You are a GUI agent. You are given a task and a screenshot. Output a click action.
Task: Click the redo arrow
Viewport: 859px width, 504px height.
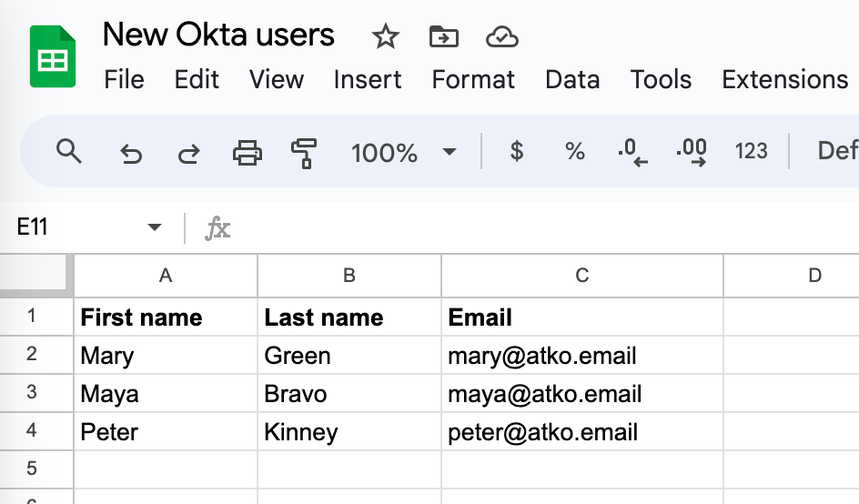pyautogui.click(x=188, y=153)
